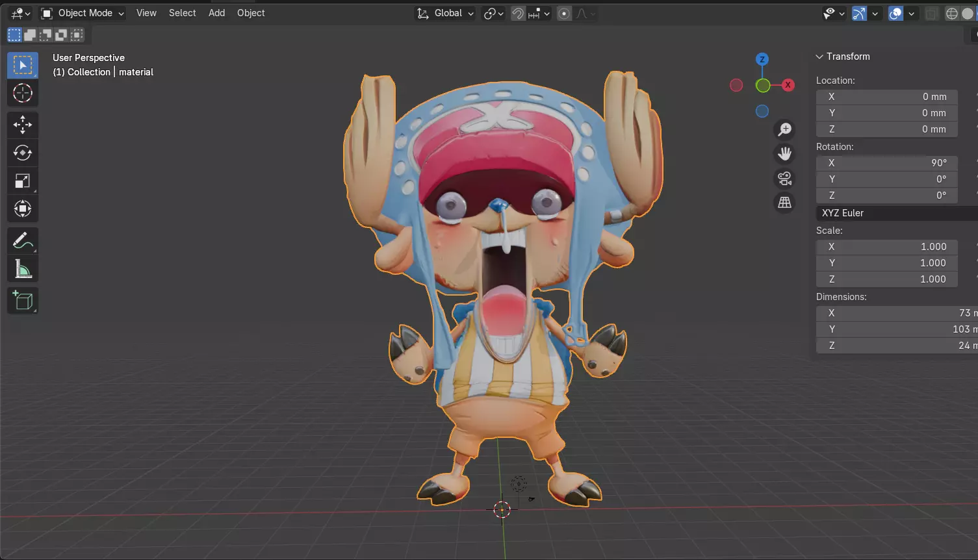
Task: Toggle X-ray mode button
Action: point(931,14)
